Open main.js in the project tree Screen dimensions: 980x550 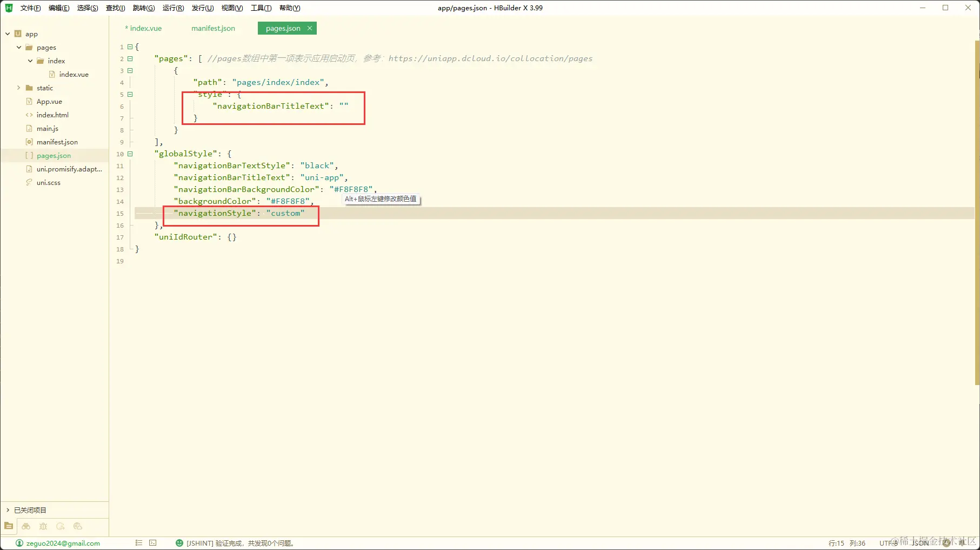click(x=48, y=129)
